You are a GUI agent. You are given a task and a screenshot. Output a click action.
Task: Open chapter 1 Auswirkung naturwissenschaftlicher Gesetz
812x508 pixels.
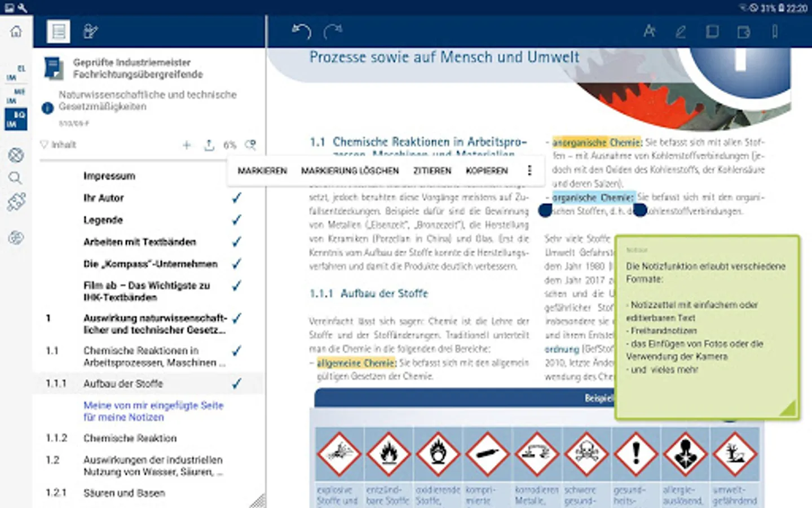pyautogui.click(x=155, y=324)
